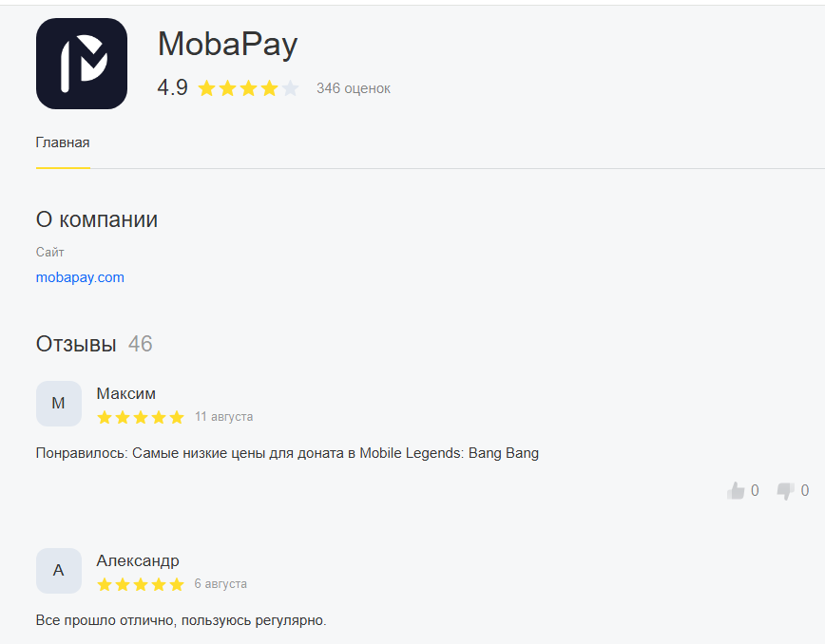825x644 pixels.
Task: Click the О компании section heading
Action: [x=97, y=219]
